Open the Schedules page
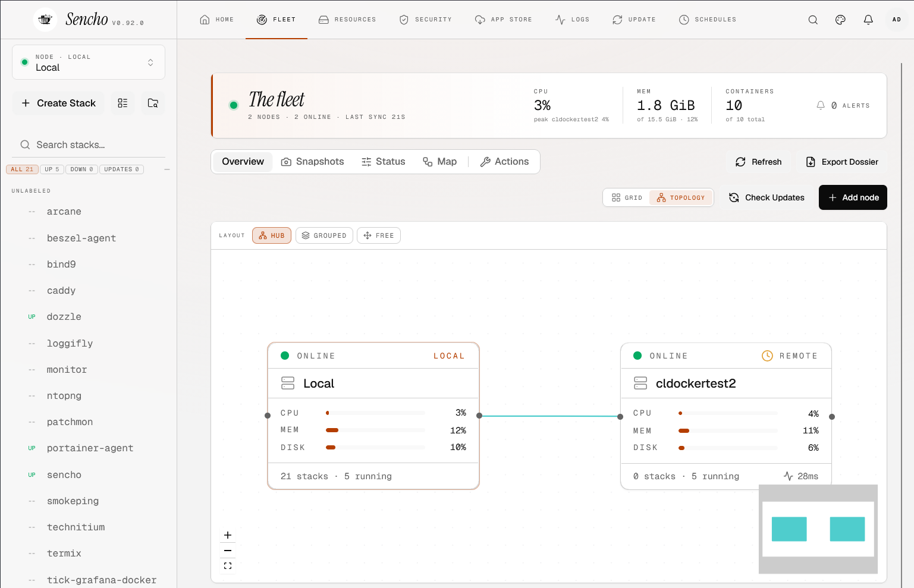The image size is (914, 588). click(708, 20)
